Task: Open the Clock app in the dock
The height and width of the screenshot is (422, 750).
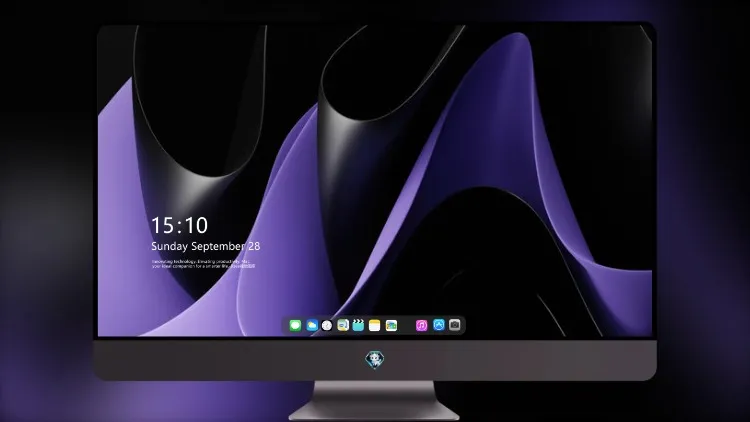Action: 327,325
